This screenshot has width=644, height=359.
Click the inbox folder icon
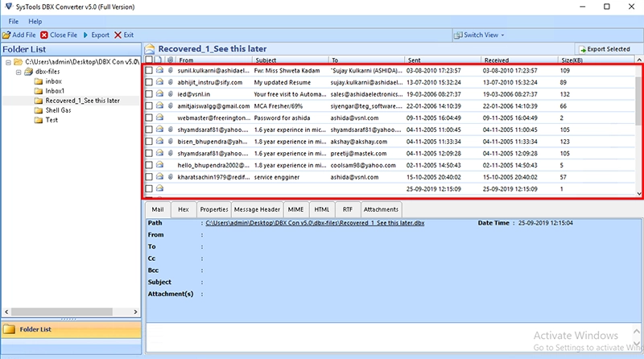tap(39, 81)
